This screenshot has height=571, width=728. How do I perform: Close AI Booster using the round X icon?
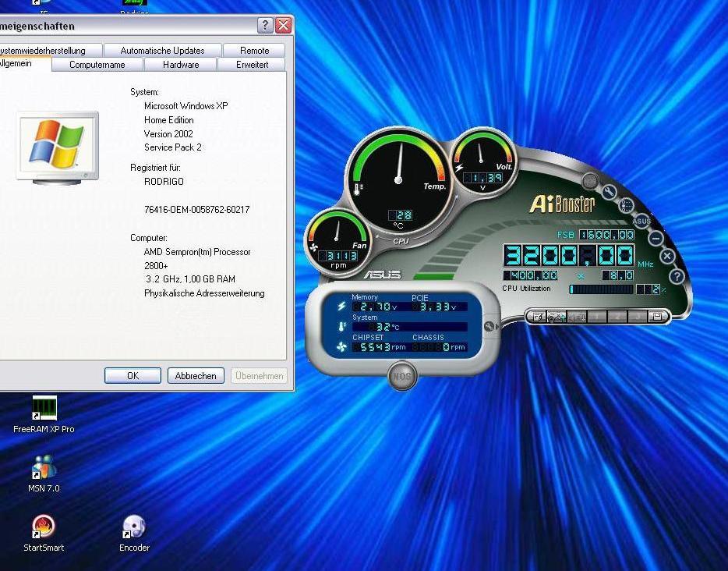point(668,256)
